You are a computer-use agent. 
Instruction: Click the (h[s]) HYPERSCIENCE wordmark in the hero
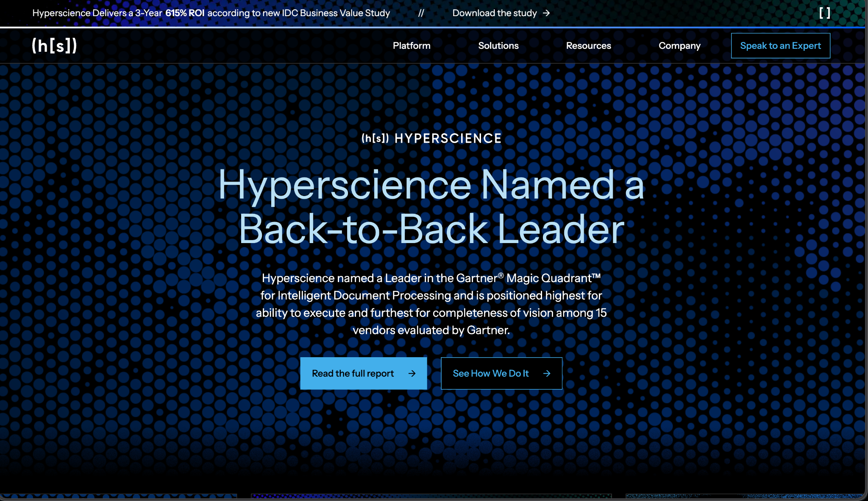431,138
